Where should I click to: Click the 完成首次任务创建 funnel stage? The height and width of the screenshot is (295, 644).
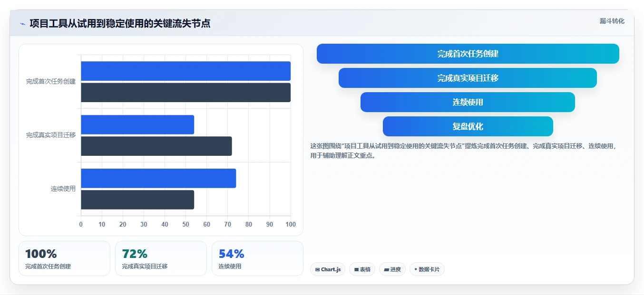point(468,54)
